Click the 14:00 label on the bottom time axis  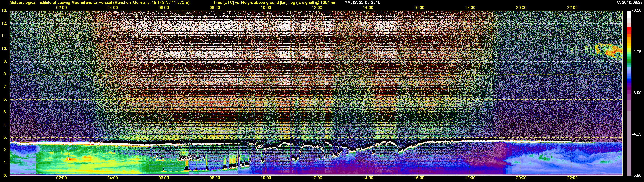pos(368,178)
